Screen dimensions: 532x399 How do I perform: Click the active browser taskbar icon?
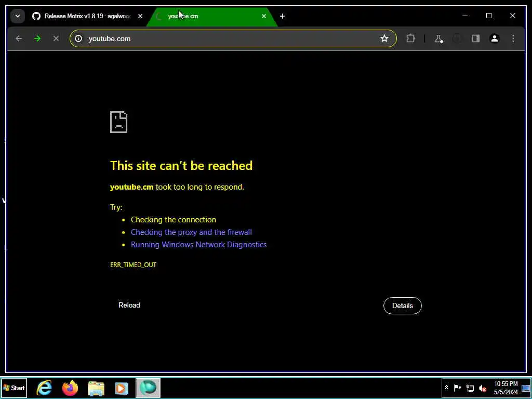[148, 388]
